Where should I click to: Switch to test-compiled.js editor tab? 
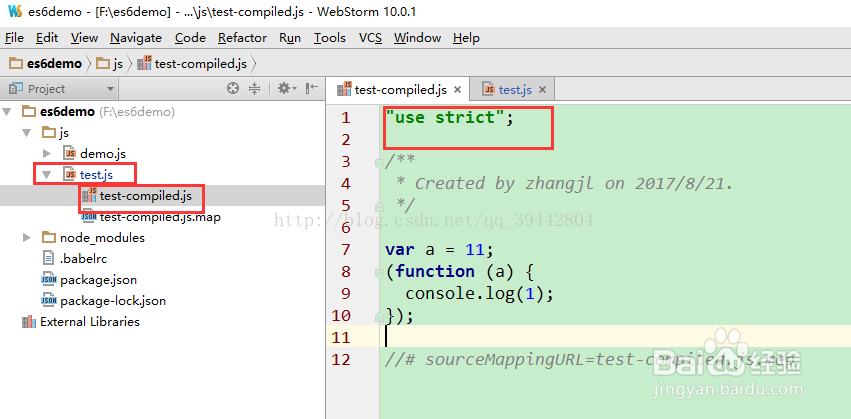click(400, 90)
